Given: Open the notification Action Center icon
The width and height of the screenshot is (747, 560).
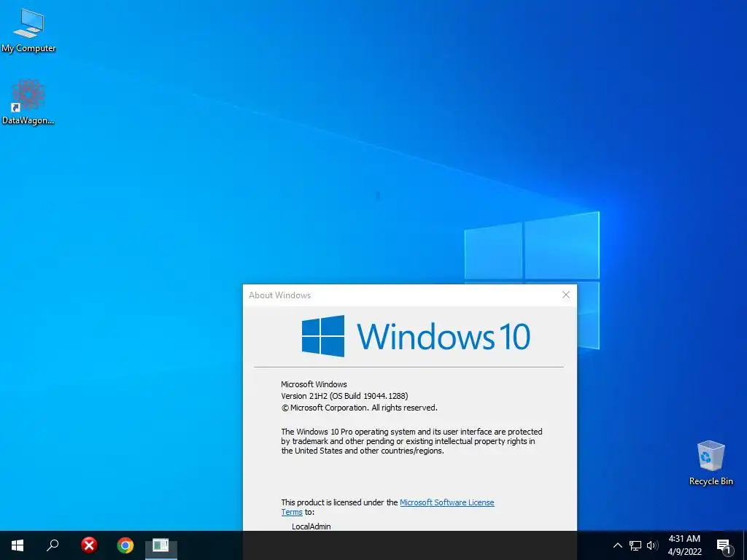Looking at the screenshot, I should (x=724, y=546).
